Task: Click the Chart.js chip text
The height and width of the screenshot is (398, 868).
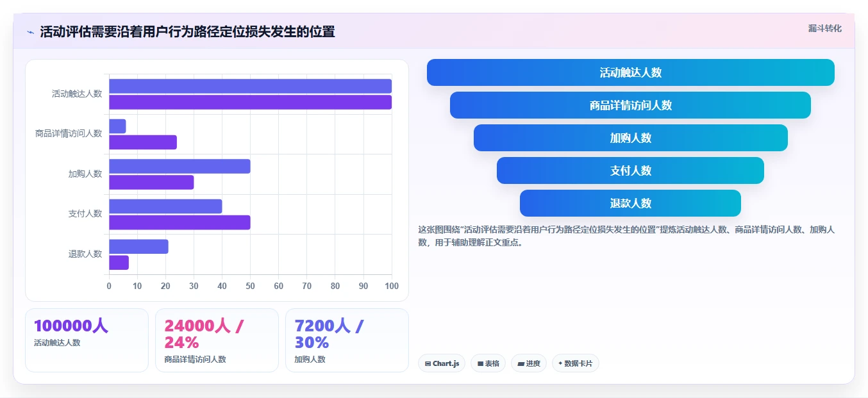Action: tap(446, 363)
